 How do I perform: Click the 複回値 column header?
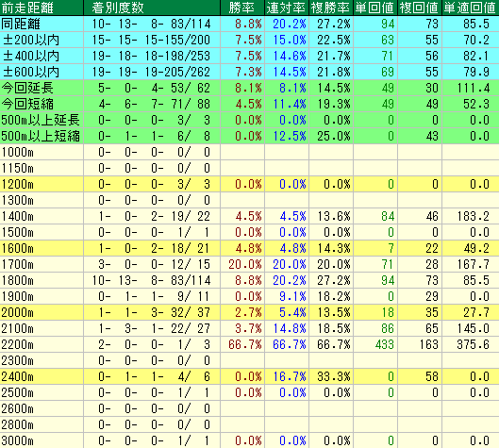(x=420, y=8)
